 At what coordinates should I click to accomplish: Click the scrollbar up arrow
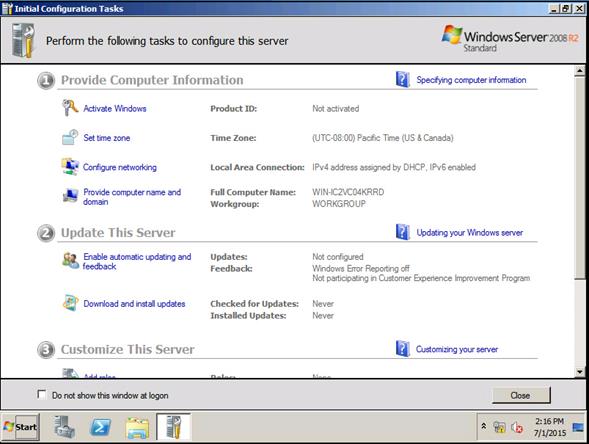point(580,71)
